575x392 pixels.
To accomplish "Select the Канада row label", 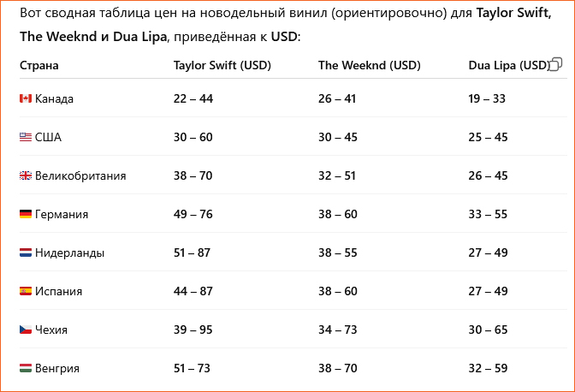I will [x=55, y=98].
